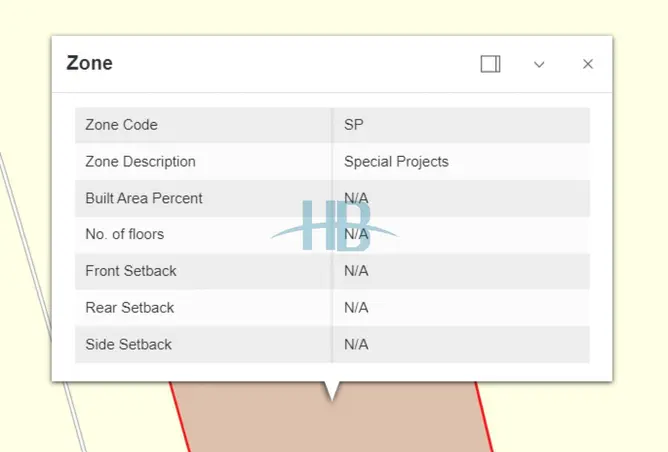The width and height of the screenshot is (668, 452).
Task: Click the Front Setback label
Action: pyautogui.click(x=131, y=271)
